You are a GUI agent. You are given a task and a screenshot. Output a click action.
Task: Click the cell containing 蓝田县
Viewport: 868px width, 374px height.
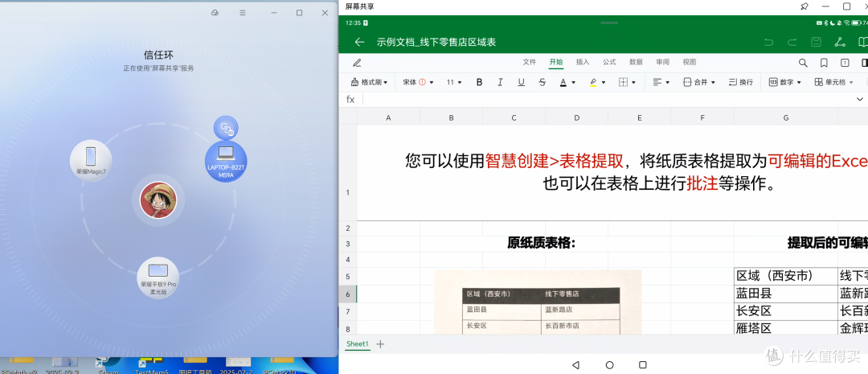click(785, 294)
